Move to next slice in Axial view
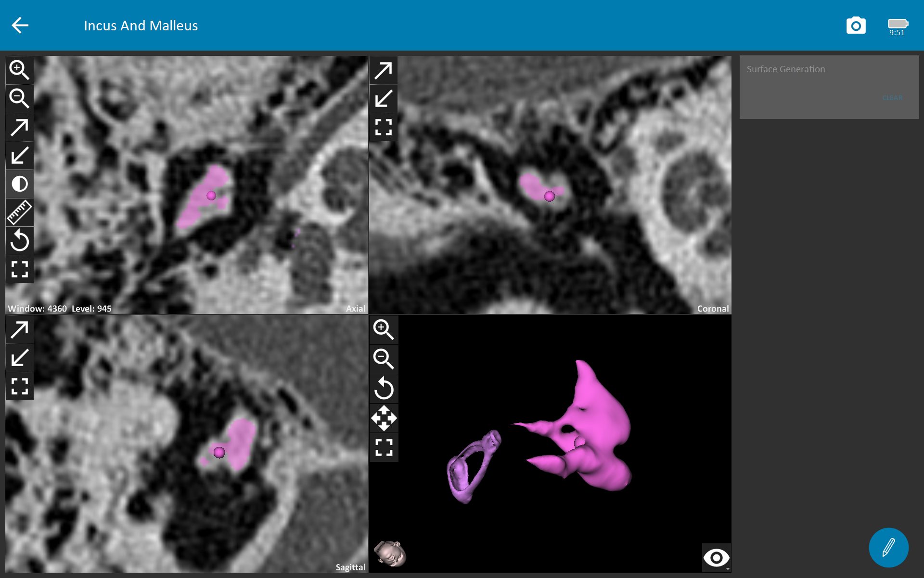 point(19,127)
